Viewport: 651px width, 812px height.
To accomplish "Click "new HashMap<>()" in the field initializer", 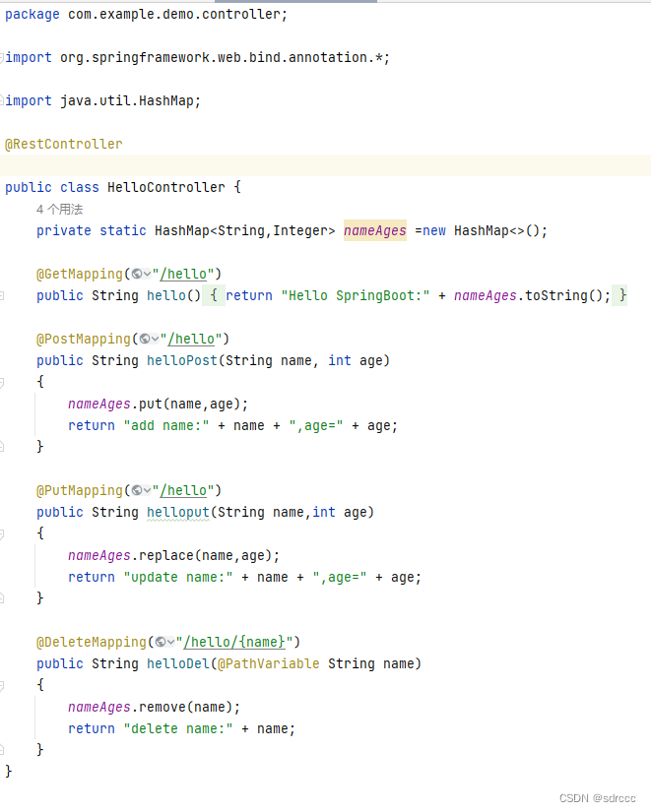I will pyautogui.click(x=481, y=230).
